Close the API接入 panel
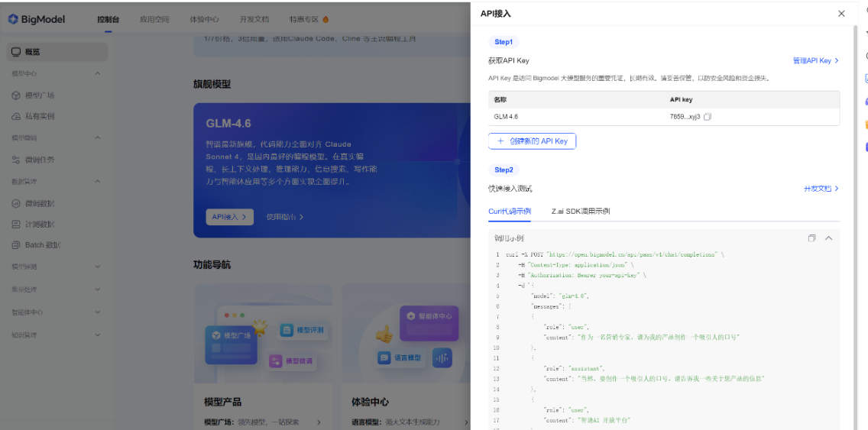The image size is (868, 430). coord(841,14)
